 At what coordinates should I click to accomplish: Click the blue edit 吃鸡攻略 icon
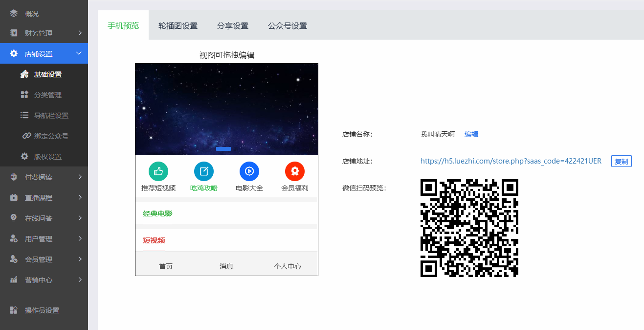point(204,171)
